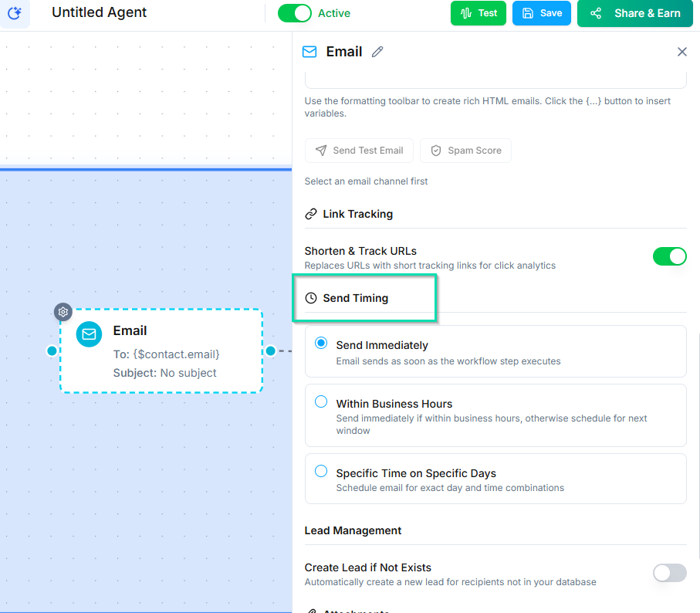Click the Send Timing clock icon
The height and width of the screenshot is (613, 700).
tap(311, 298)
